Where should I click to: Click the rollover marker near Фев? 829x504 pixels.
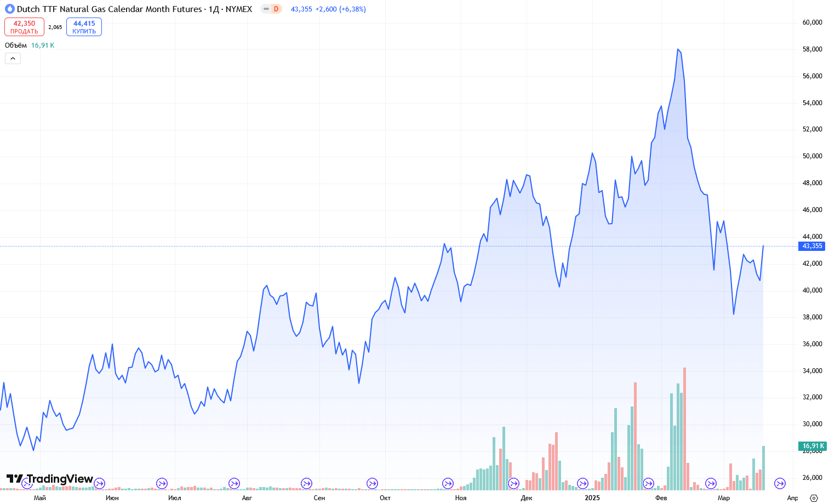click(x=648, y=483)
